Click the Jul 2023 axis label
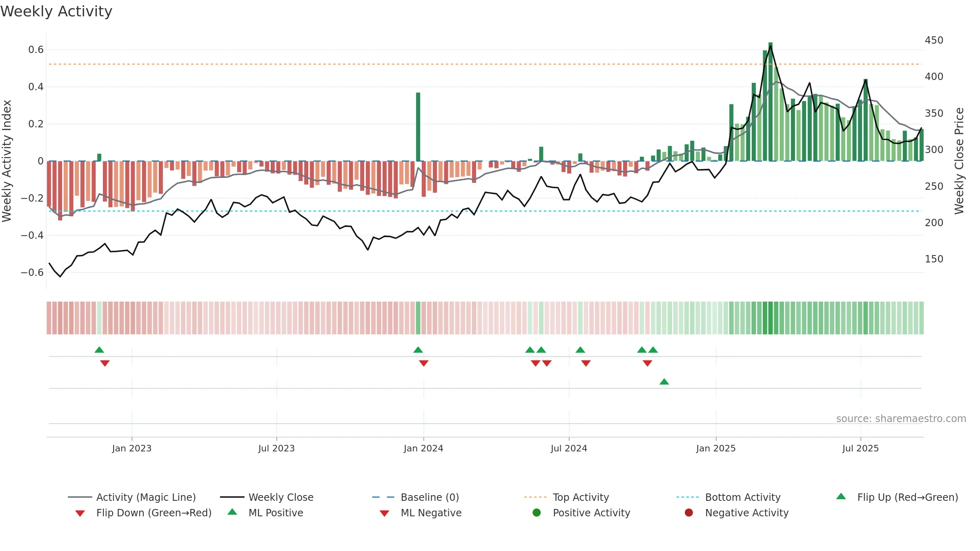The width and height of the screenshot is (980, 551). point(276,449)
